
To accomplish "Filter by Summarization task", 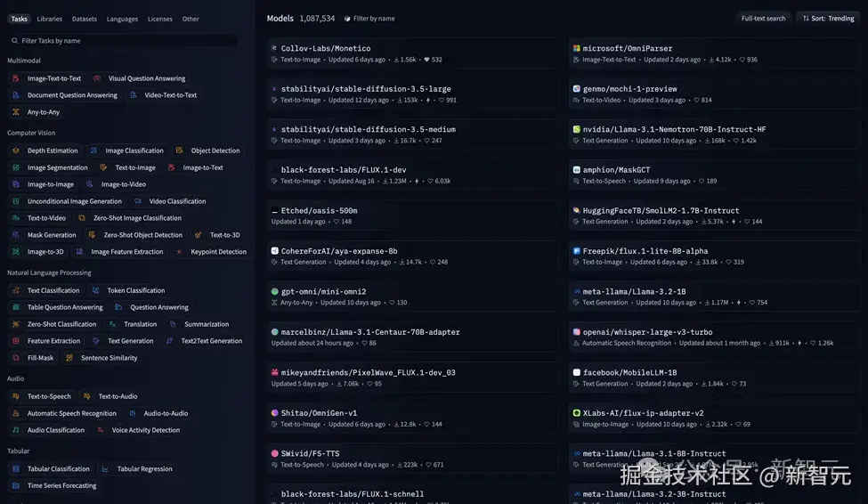I will click(x=199, y=324).
